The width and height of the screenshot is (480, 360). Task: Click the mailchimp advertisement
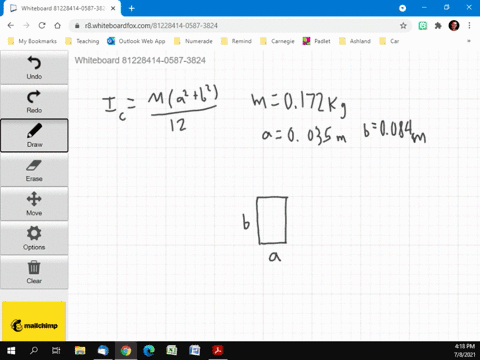tap(34, 321)
